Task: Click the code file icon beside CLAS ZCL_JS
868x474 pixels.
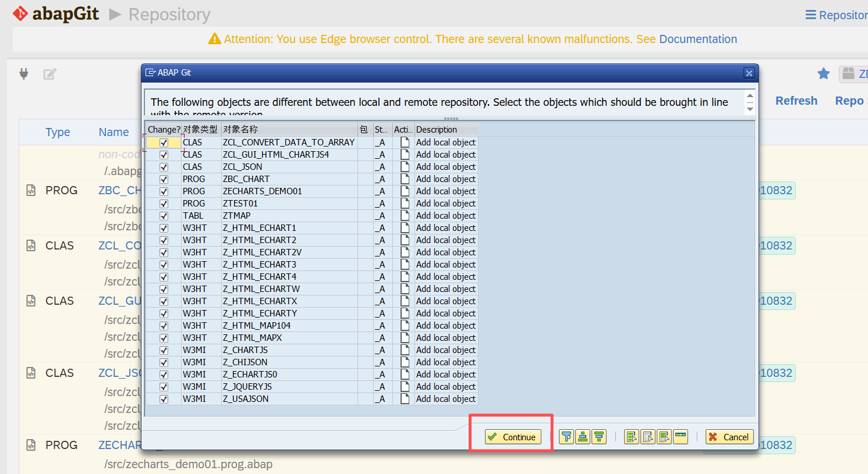Action: (x=31, y=373)
